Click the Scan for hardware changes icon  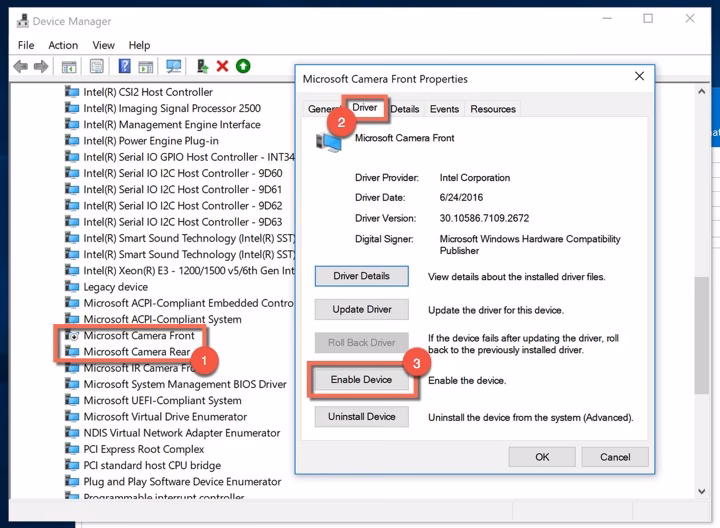(174, 67)
